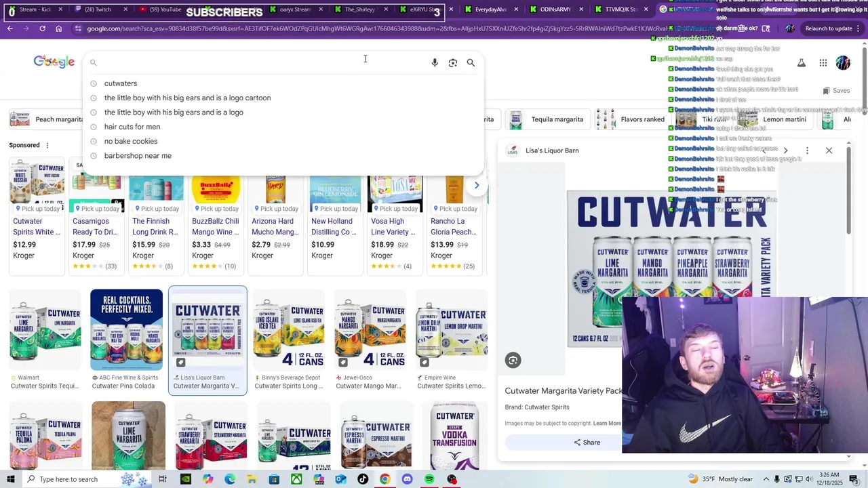Screen dimensions: 868x488
Task: Open the Windows notification center
Action: coord(854,479)
